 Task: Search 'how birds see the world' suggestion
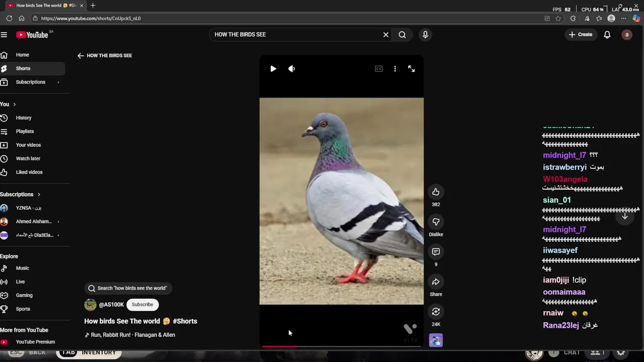click(128, 288)
